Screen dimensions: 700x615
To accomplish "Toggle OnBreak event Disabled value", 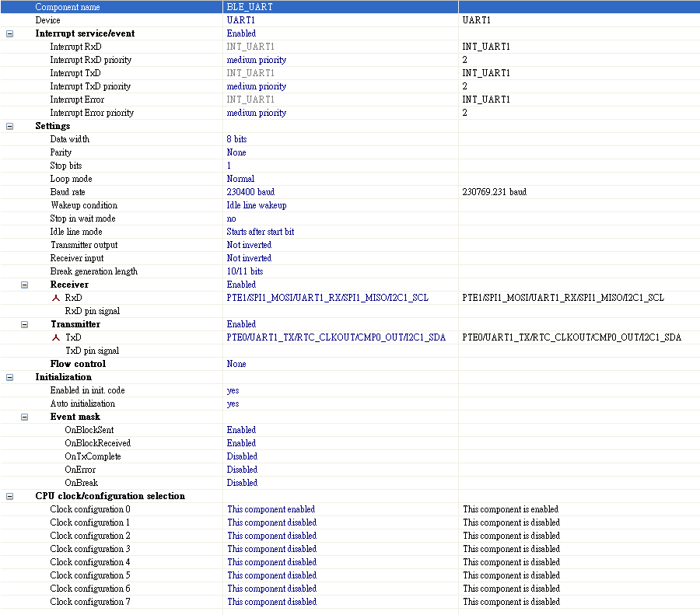I will (x=242, y=483).
